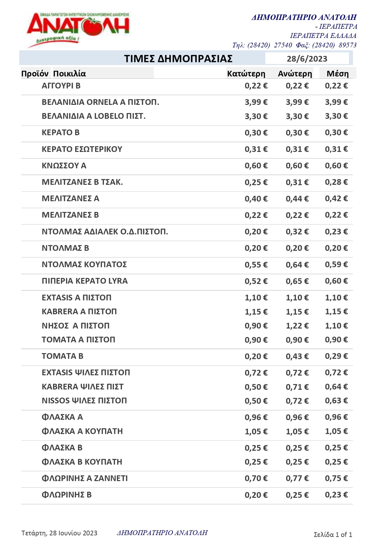Select the ΑΓΓΟΥΡΙ Β row label
Viewport: 392px width, 554px height.
[61, 86]
